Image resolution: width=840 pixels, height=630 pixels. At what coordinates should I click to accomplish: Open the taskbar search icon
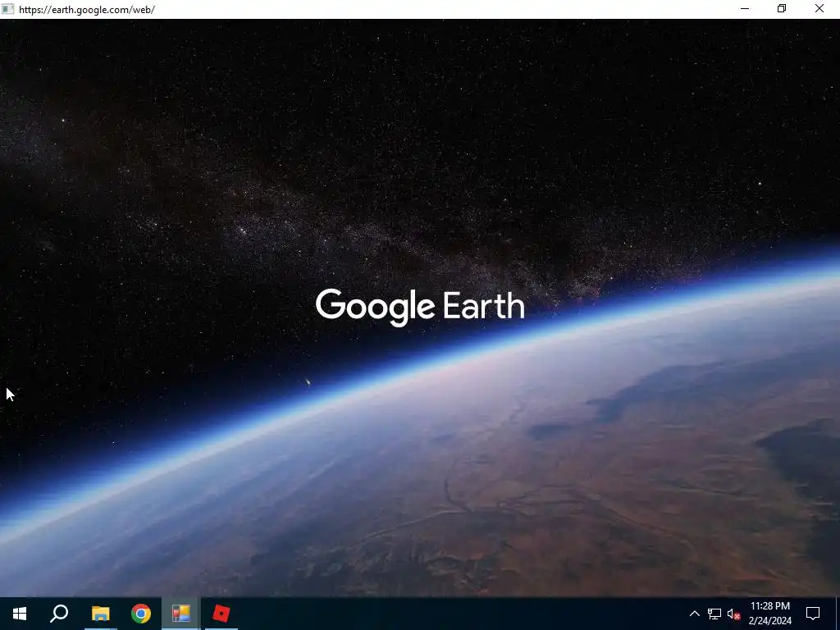click(x=59, y=614)
